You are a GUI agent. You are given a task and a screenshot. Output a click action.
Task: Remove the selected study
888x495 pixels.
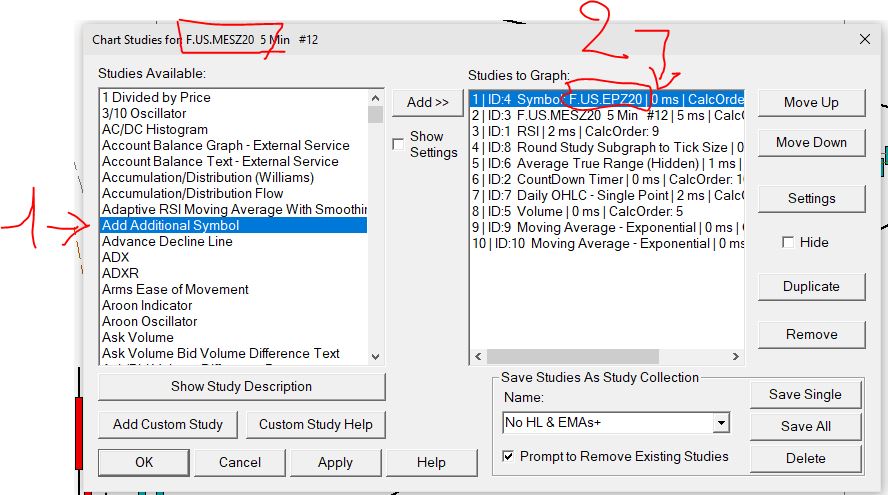[x=811, y=335]
